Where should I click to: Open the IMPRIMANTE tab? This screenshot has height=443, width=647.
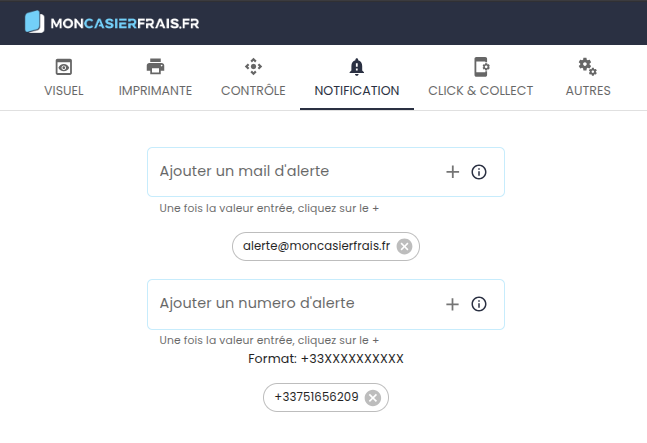tap(155, 90)
